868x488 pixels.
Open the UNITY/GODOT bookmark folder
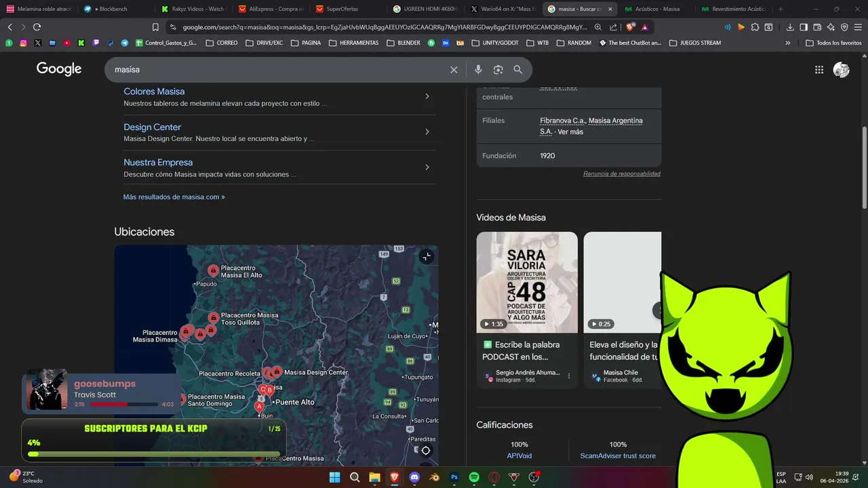pos(496,43)
